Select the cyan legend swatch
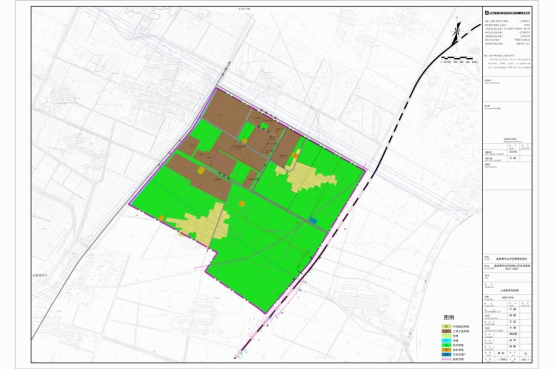Viewport: 554px width, 370px height. pos(447,341)
